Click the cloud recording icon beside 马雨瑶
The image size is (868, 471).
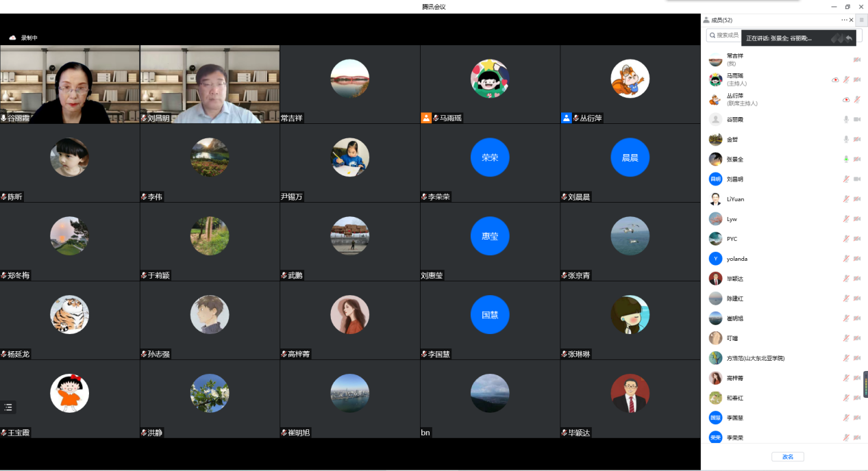(835, 80)
